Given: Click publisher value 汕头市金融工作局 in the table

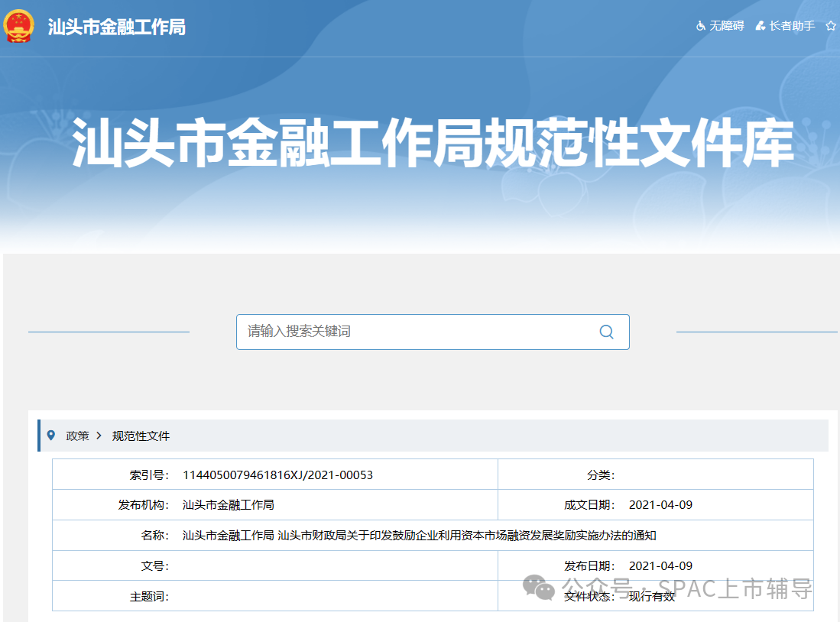Looking at the screenshot, I should (x=229, y=504).
